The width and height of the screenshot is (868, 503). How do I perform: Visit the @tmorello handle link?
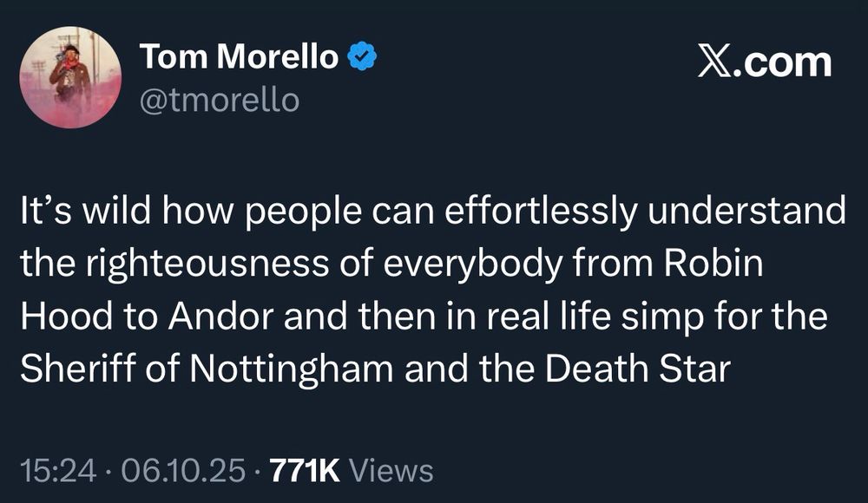point(220,100)
